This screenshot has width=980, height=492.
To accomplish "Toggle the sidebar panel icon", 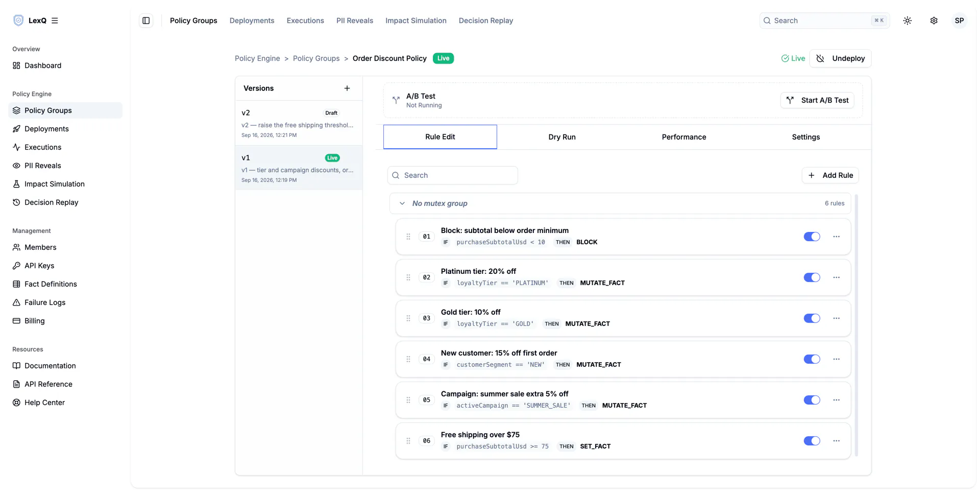I will click(x=146, y=20).
